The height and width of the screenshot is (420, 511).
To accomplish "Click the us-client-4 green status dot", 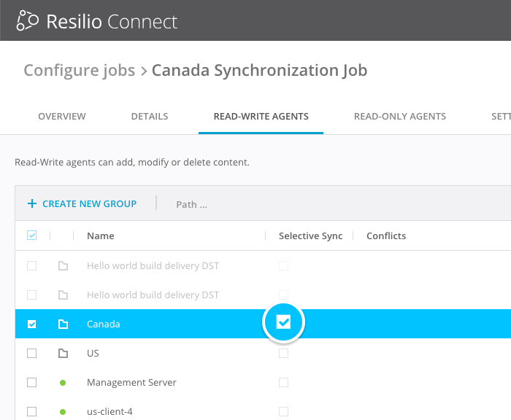I will click(63, 412).
